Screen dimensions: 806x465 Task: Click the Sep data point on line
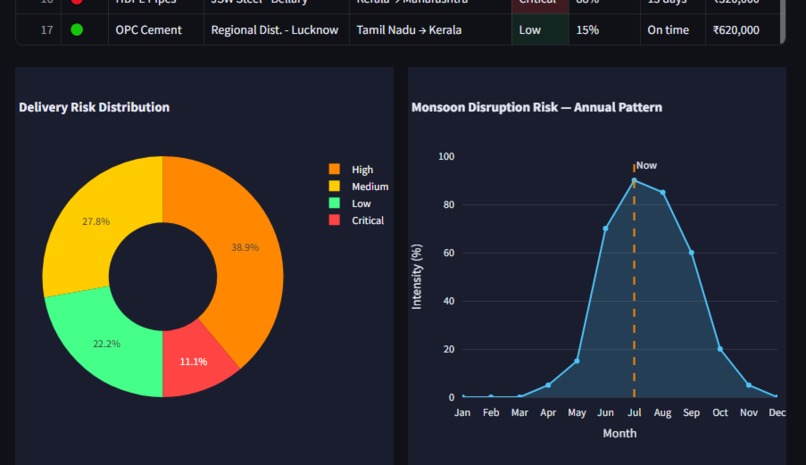[691, 253]
